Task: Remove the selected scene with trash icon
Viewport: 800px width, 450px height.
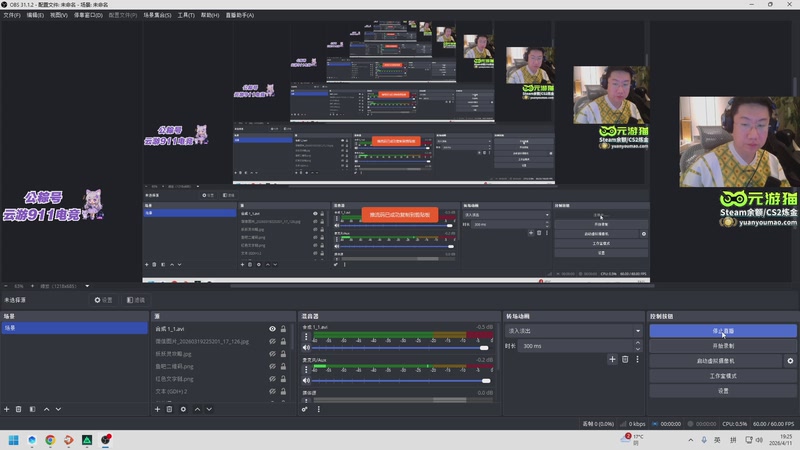Action: pos(19,409)
